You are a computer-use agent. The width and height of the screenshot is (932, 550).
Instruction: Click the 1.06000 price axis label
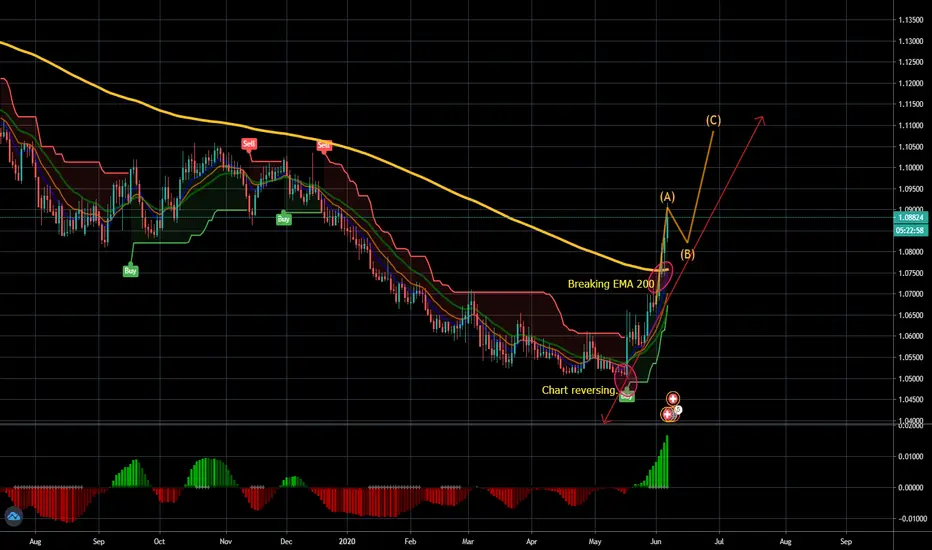(911, 337)
